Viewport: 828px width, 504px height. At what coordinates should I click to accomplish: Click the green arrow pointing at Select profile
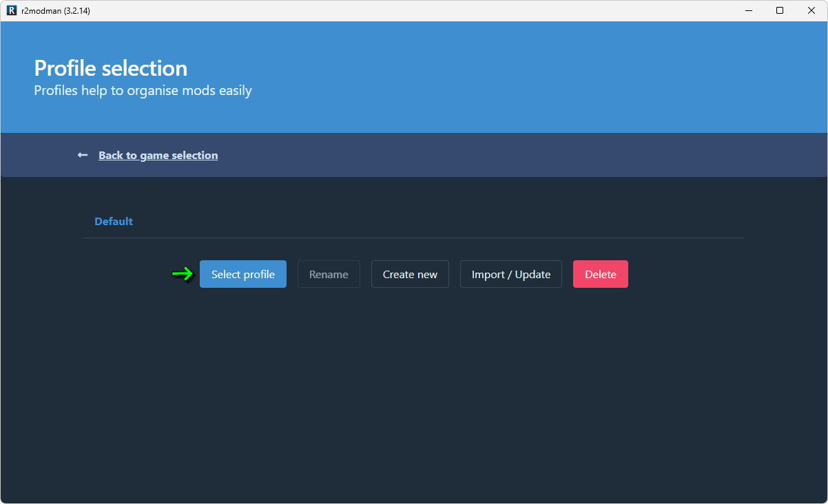183,274
